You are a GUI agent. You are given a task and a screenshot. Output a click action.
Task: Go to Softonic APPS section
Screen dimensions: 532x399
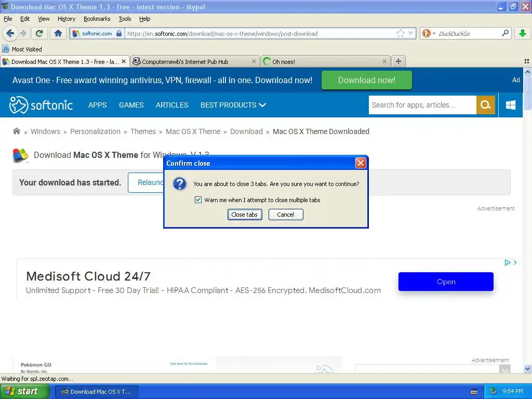pos(97,105)
